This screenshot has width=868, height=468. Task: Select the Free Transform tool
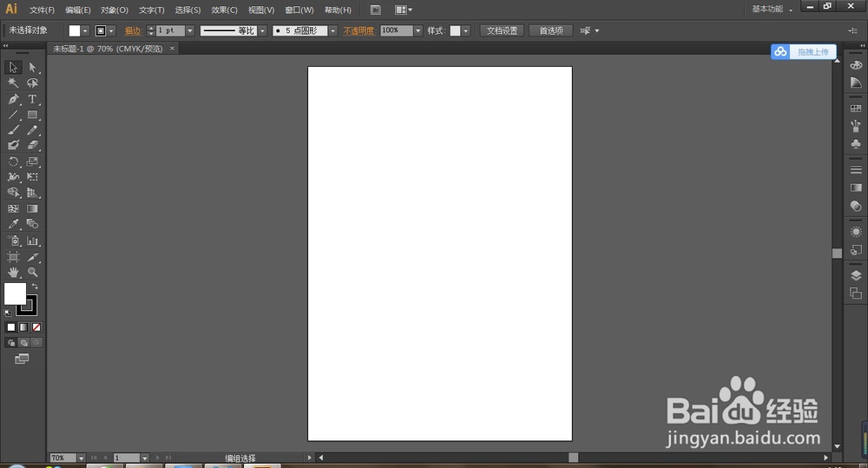33,177
